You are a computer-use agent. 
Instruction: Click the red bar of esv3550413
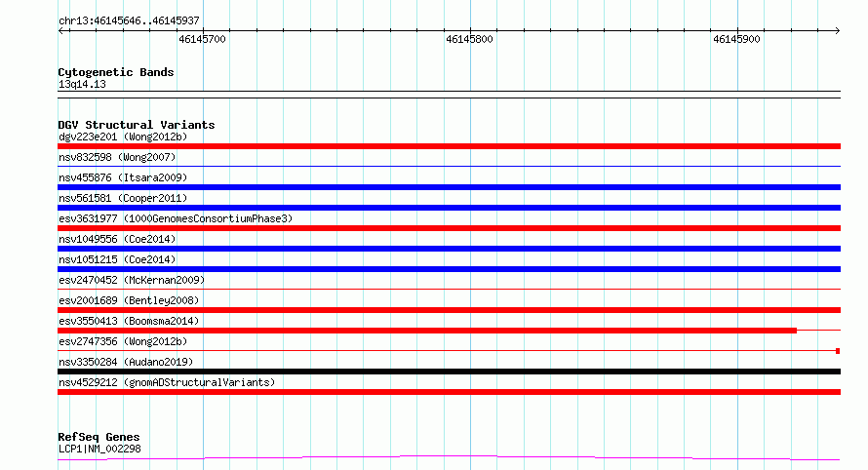click(x=427, y=331)
